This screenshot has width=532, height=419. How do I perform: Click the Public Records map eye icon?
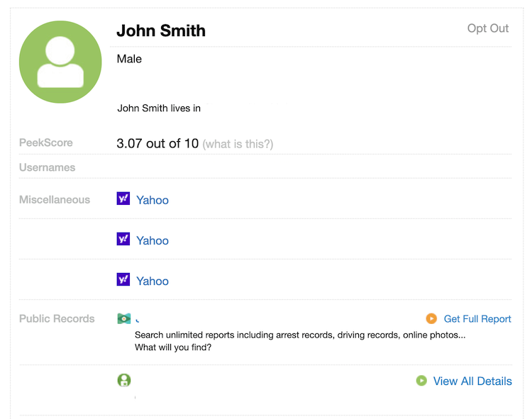point(124,318)
